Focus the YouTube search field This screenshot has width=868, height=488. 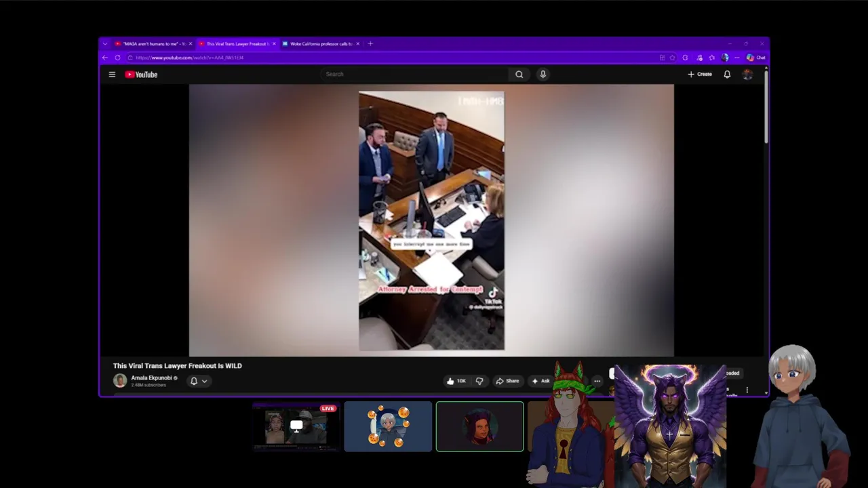[415, 75]
